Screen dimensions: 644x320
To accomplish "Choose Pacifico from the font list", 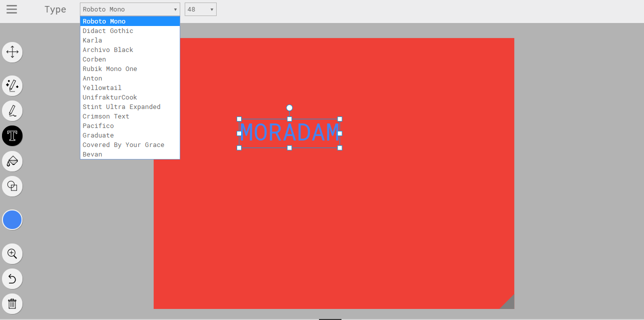I will [98, 126].
